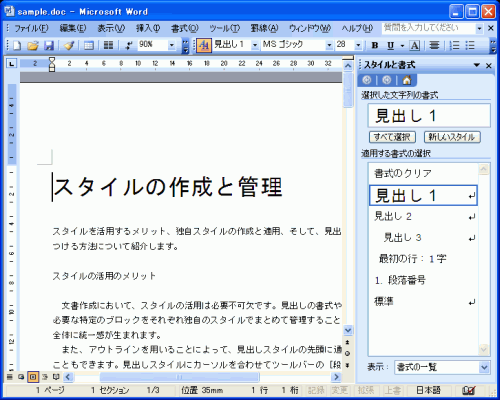Switch to reading layout view icon
Image resolution: width=500 pixels, height=400 pixels.
[56, 377]
